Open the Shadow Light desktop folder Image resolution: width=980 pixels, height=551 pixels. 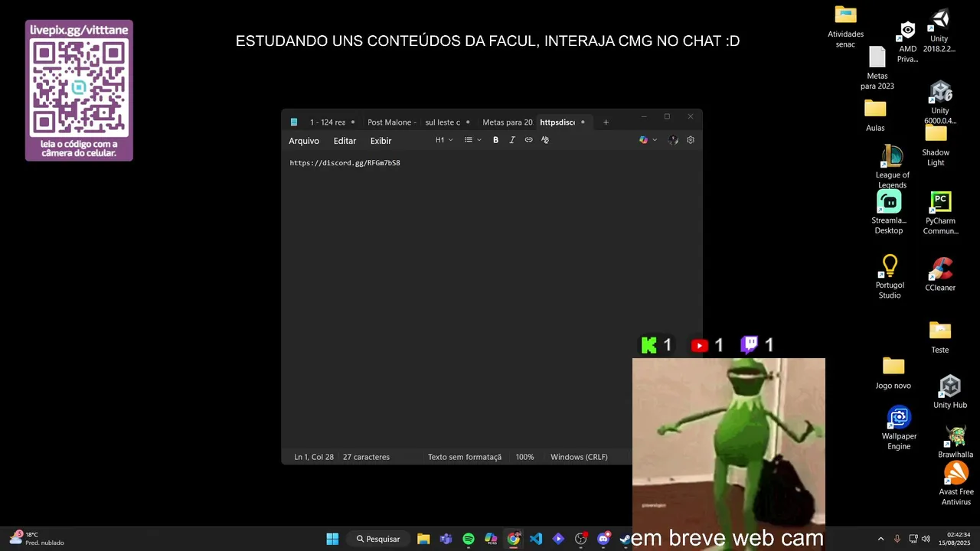tap(936, 145)
